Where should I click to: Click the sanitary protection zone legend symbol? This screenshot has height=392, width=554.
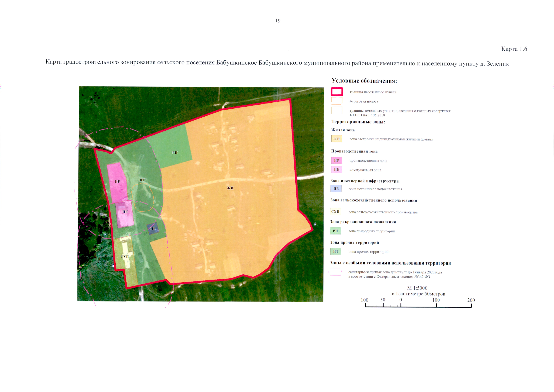335,272
